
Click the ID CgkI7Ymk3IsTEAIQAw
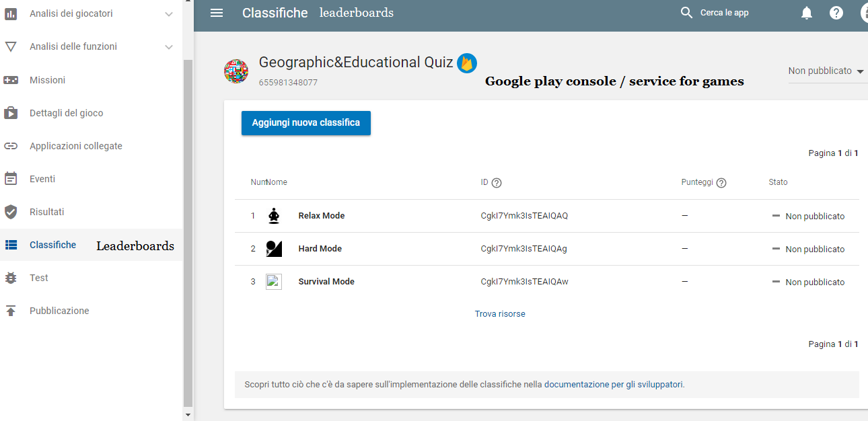[524, 282]
